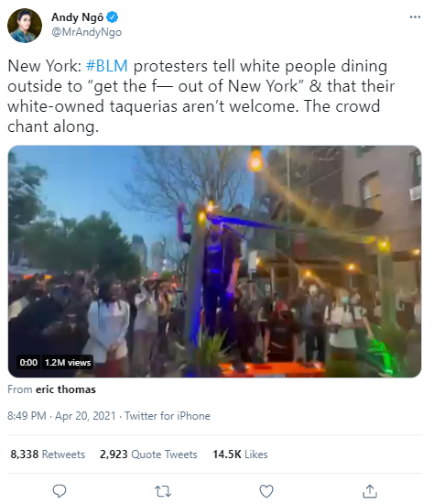
Task: Click the reply speech bubble icon
Action: click(60, 491)
